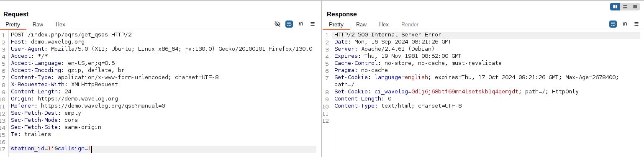
Task: Click the Referer header line
Action: click(88, 106)
